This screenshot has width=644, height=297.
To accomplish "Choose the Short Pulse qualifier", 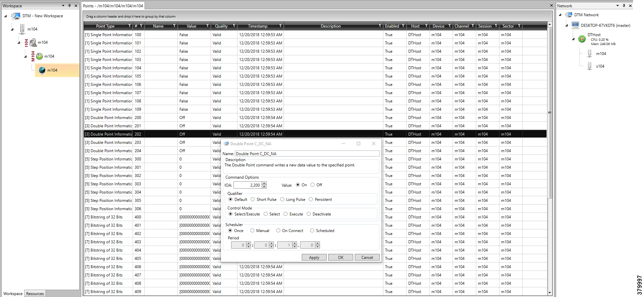I will click(253, 200).
